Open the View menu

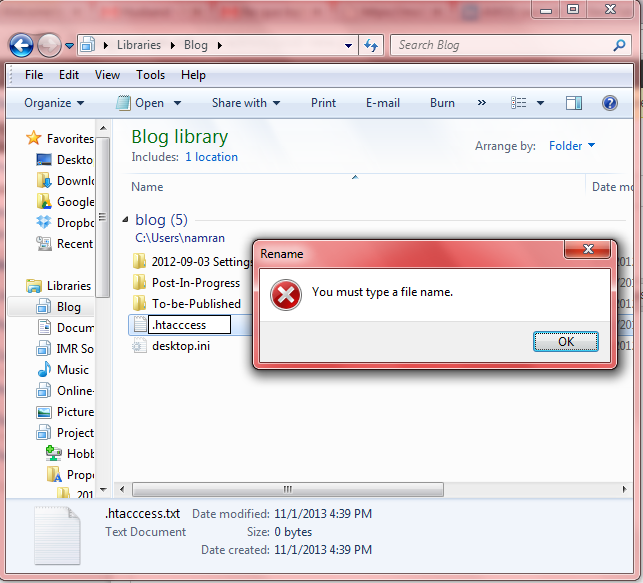tap(107, 75)
